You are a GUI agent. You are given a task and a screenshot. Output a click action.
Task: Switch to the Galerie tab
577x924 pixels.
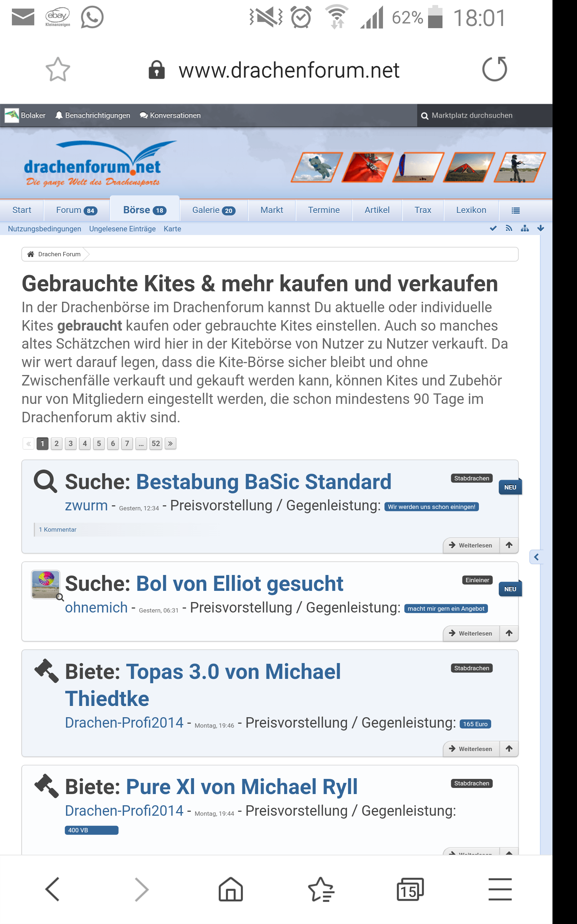coord(213,210)
